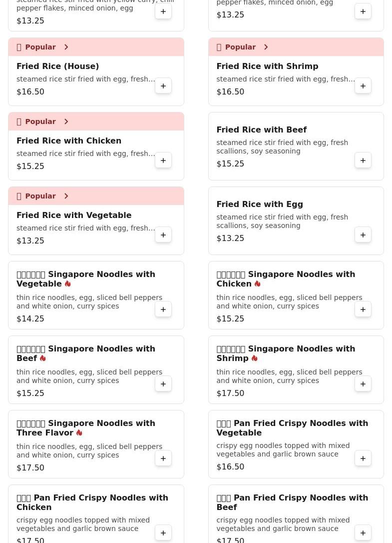This screenshot has width=392, height=543.
Task: Add Fried Rice with Vegetable to order
Action: 163,235
